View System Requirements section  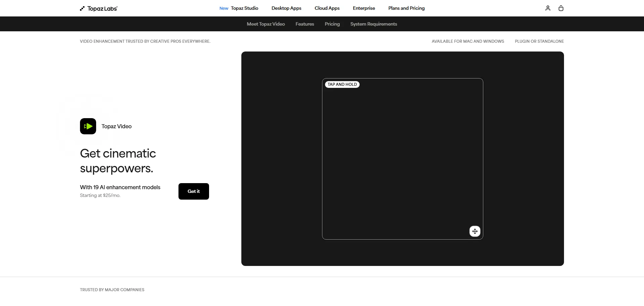(x=373, y=24)
